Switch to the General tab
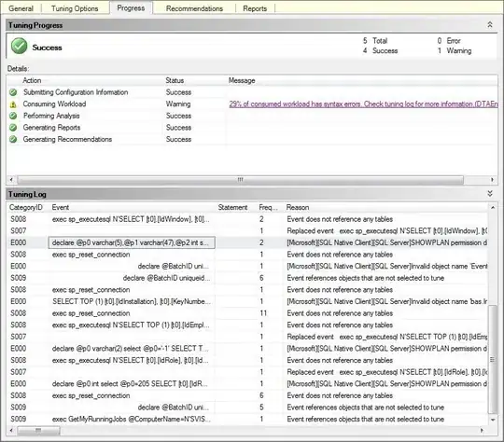The width and height of the screenshot is (504, 442). point(21,8)
